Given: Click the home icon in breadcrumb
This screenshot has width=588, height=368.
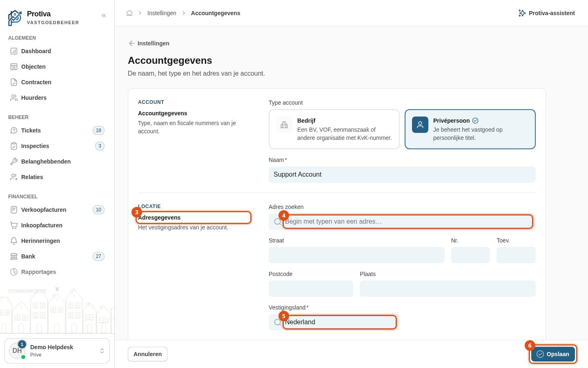Looking at the screenshot, I should point(129,13).
